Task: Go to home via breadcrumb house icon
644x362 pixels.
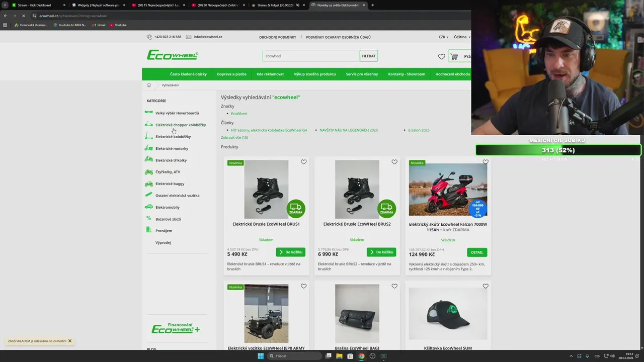Action: 149,85
